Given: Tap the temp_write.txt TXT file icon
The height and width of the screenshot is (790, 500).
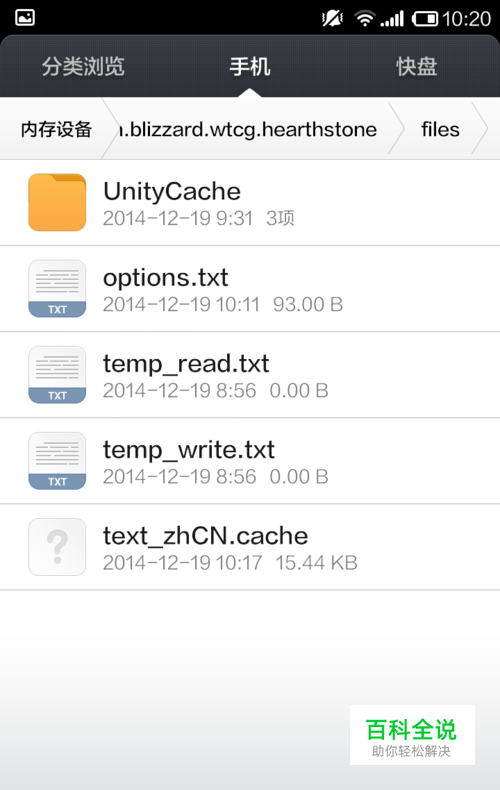Looking at the screenshot, I should tap(57, 461).
